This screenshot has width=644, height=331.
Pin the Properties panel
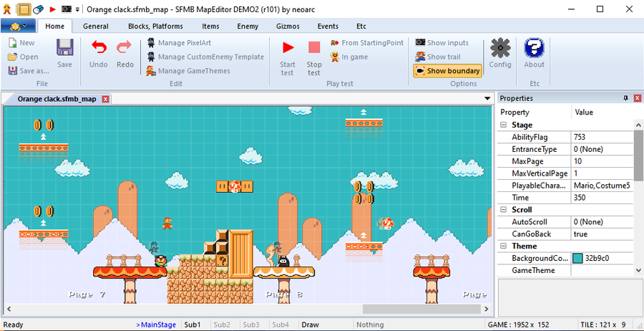click(626, 98)
